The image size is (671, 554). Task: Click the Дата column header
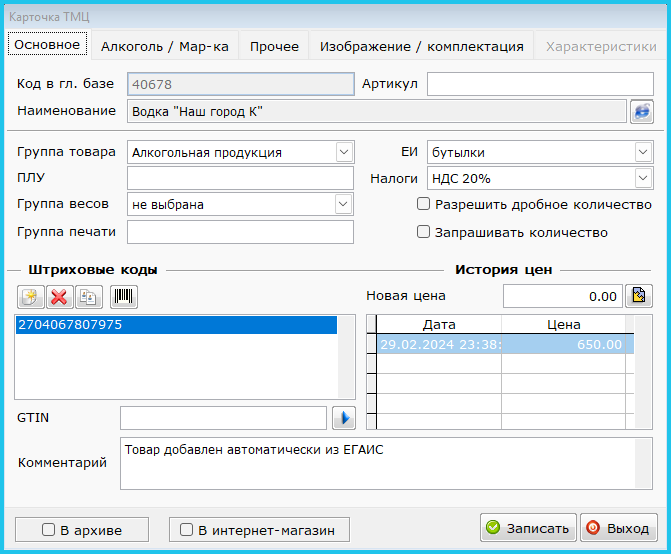tap(439, 324)
